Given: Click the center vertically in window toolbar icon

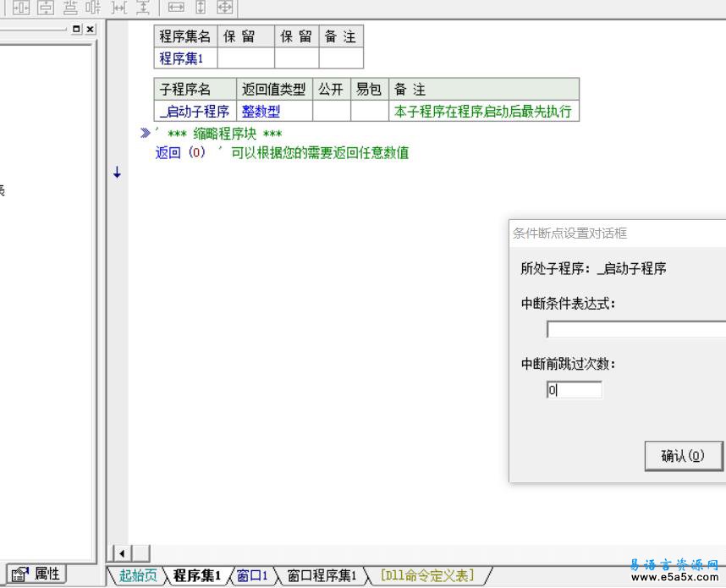Looking at the screenshot, I should coord(46,7).
